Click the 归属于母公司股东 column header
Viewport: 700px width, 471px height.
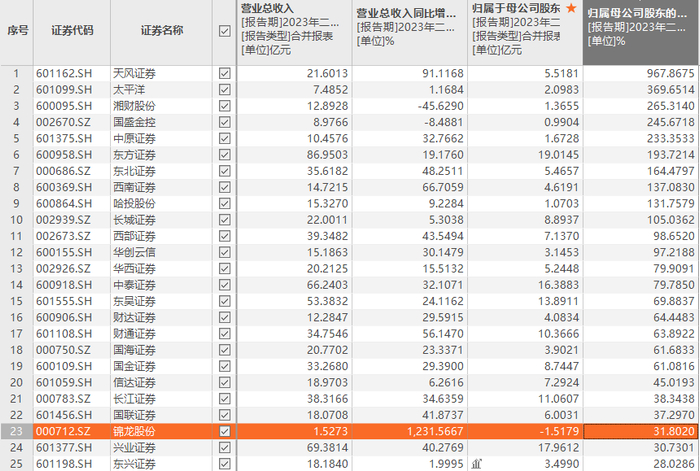tap(525, 32)
